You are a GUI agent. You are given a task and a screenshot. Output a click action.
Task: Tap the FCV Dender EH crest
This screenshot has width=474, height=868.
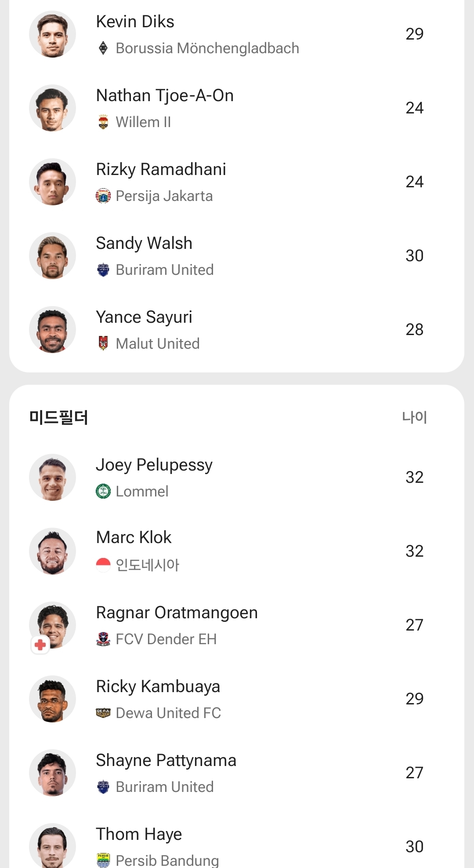click(103, 639)
